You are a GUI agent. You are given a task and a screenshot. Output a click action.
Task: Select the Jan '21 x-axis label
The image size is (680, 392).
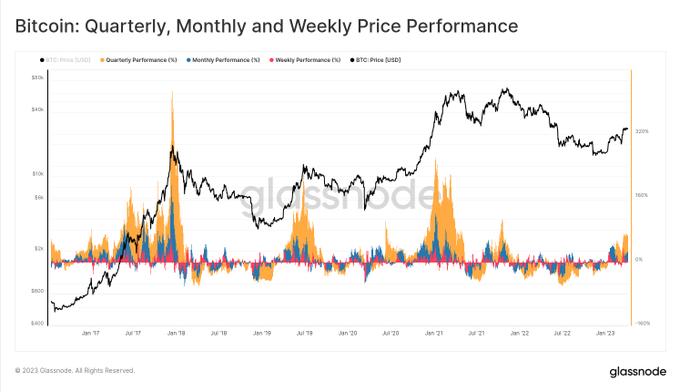[x=434, y=333]
